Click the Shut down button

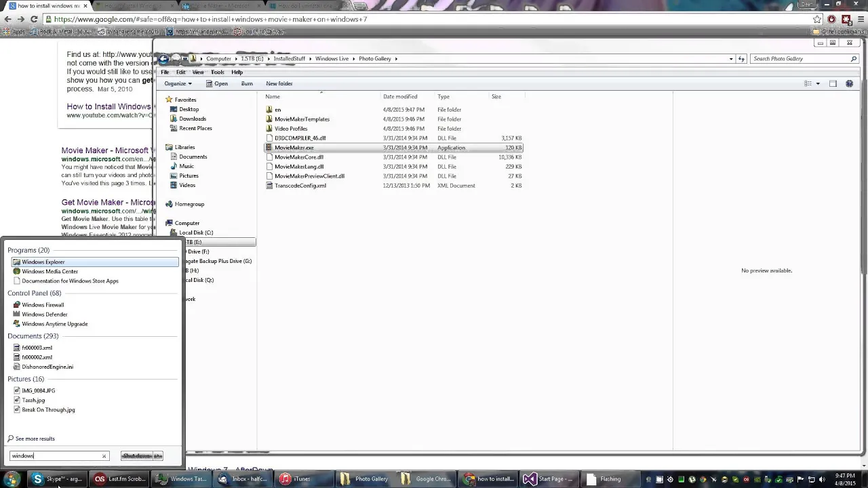coord(137,456)
